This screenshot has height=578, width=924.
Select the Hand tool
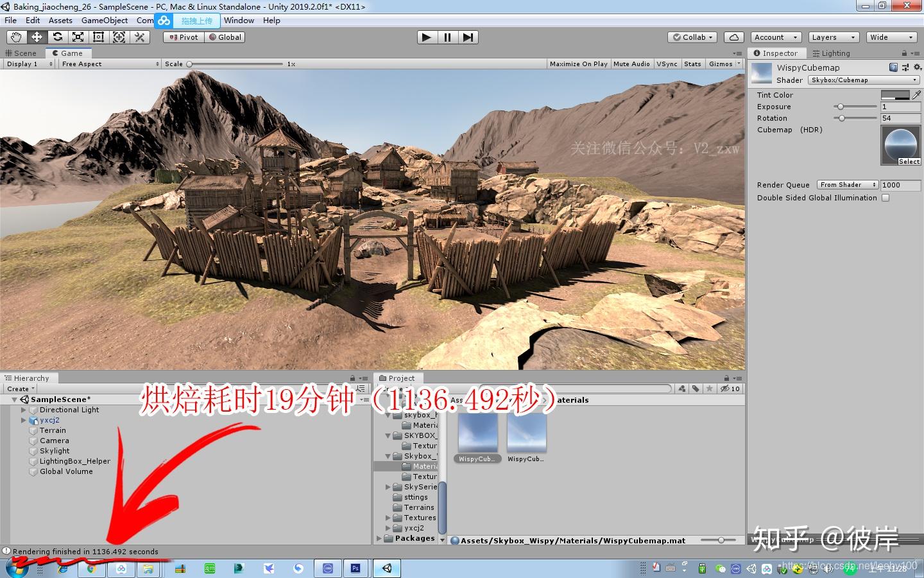[16, 37]
